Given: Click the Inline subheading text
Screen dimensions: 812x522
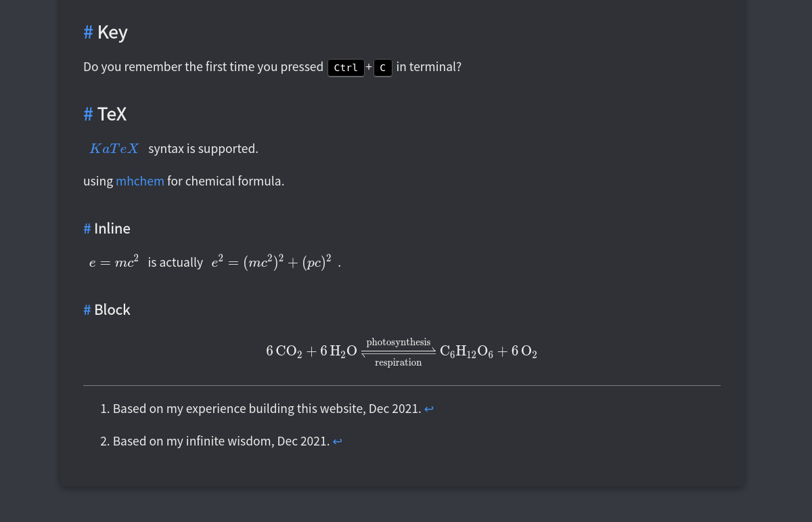Looking at the screenshot, I should click(112, 229).
